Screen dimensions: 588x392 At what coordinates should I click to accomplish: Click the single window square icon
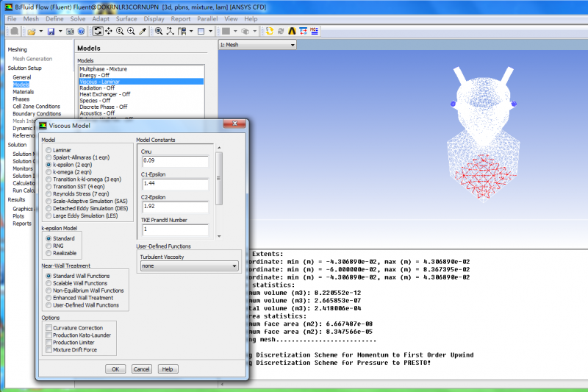tap(201, 31)
